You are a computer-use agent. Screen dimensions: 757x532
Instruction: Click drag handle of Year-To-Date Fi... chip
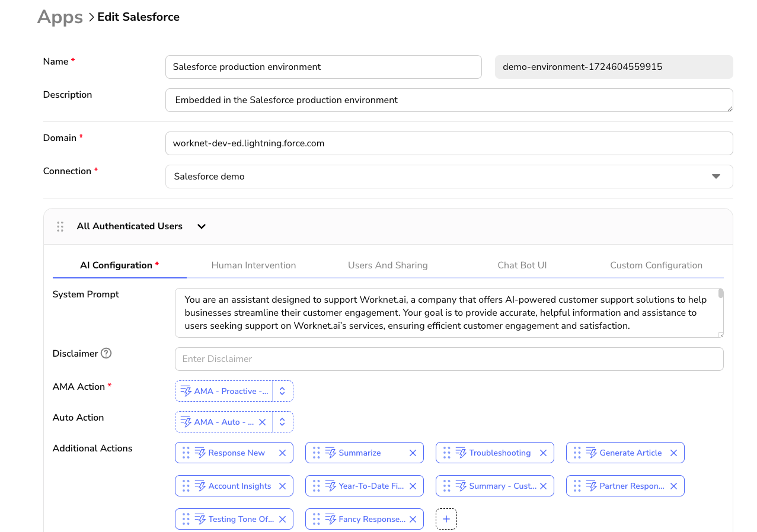316,486
